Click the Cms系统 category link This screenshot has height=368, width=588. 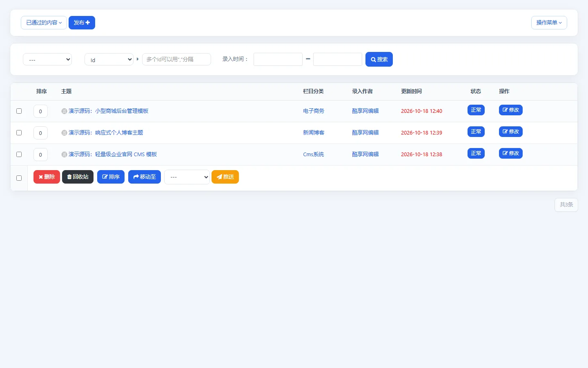tap(314, 155)
